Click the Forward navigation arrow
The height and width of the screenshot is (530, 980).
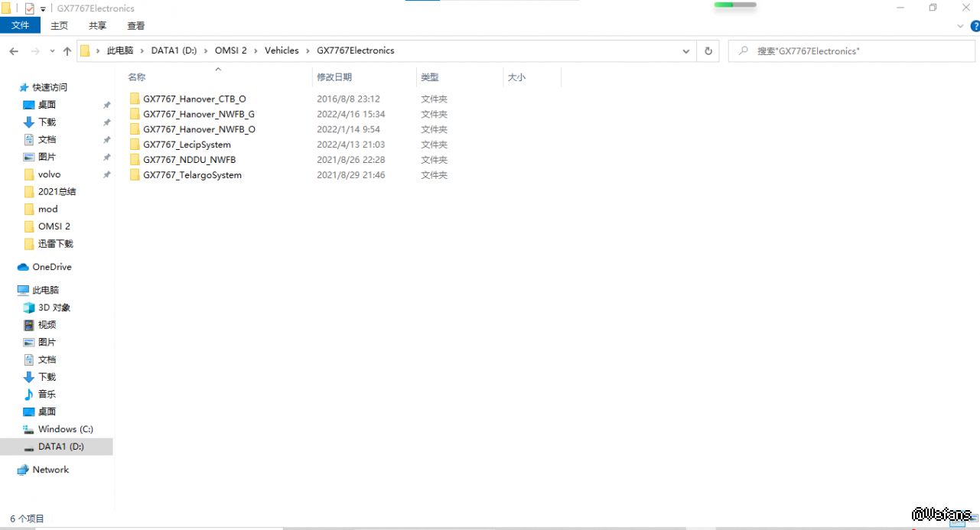[x=35, y=51]
